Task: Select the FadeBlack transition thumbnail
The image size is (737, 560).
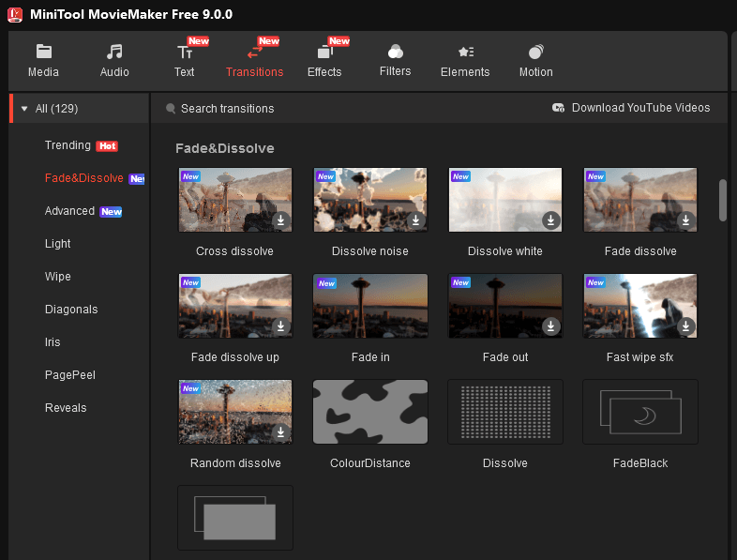Action: coord(640,412)
